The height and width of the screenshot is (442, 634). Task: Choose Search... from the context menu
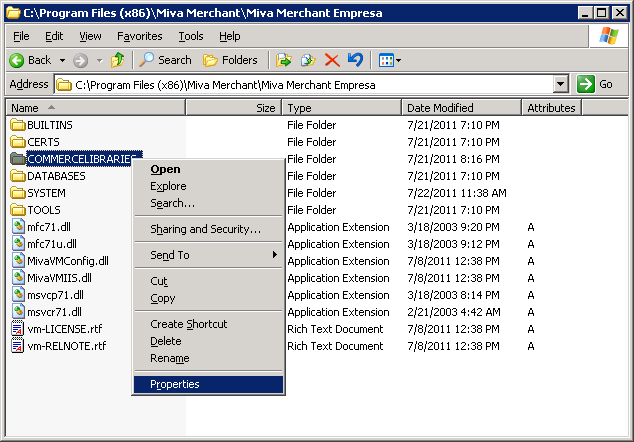pos(208,203)
